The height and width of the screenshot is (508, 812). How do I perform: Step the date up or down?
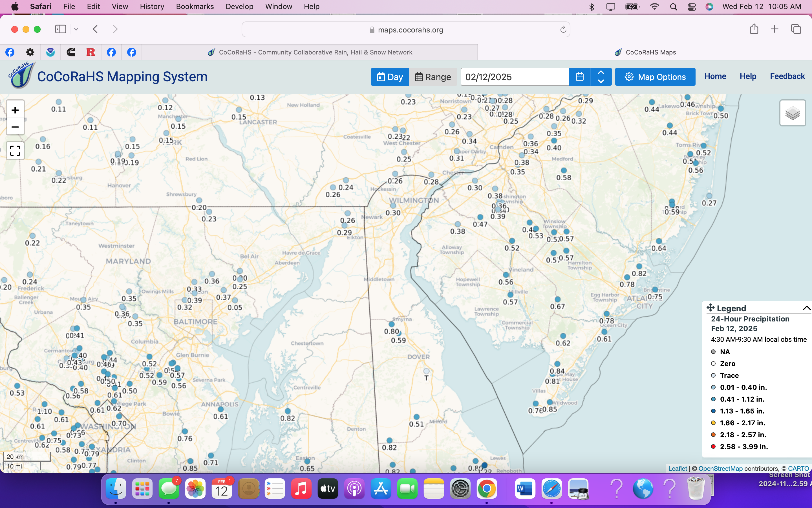[601, 76]
